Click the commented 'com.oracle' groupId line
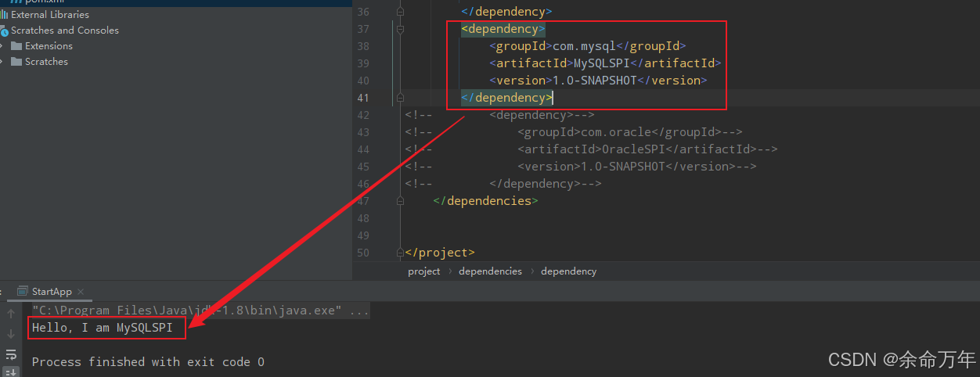This screenshot has height=377, width=980. [574, 132]
